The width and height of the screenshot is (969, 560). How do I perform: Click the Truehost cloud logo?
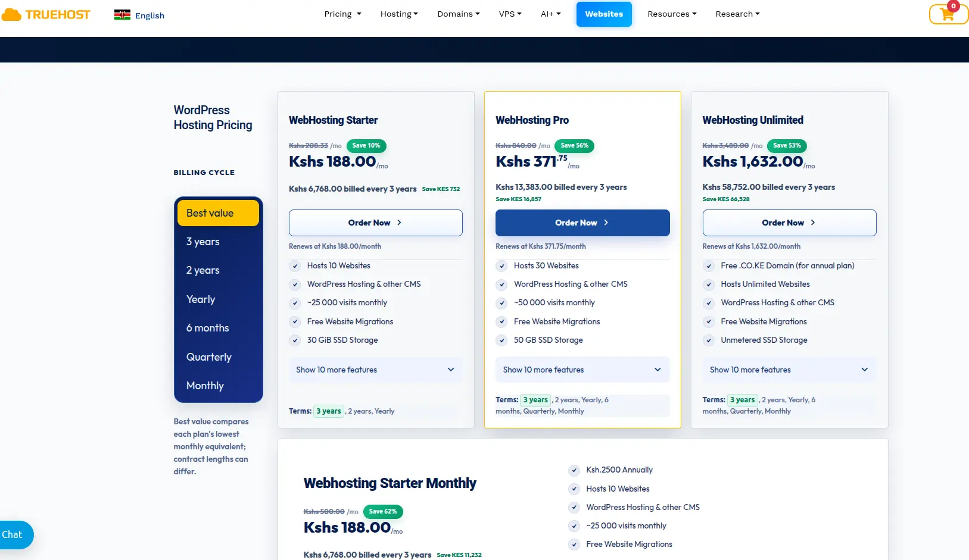46,15
